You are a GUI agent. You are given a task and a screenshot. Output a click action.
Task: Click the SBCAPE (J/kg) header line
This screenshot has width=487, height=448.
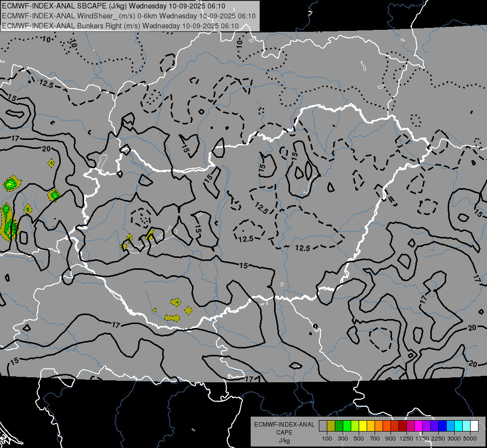coord(114,6)
